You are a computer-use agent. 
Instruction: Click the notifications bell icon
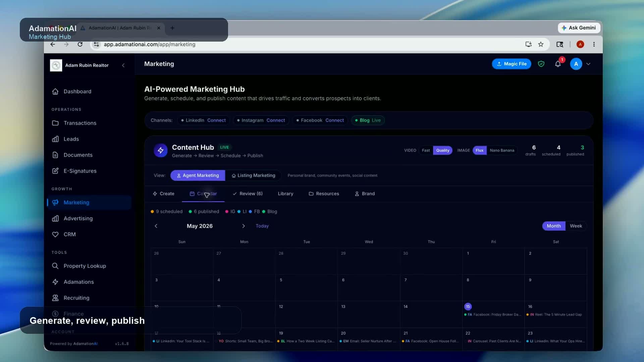pyautogui.click(x=558, y=64)
